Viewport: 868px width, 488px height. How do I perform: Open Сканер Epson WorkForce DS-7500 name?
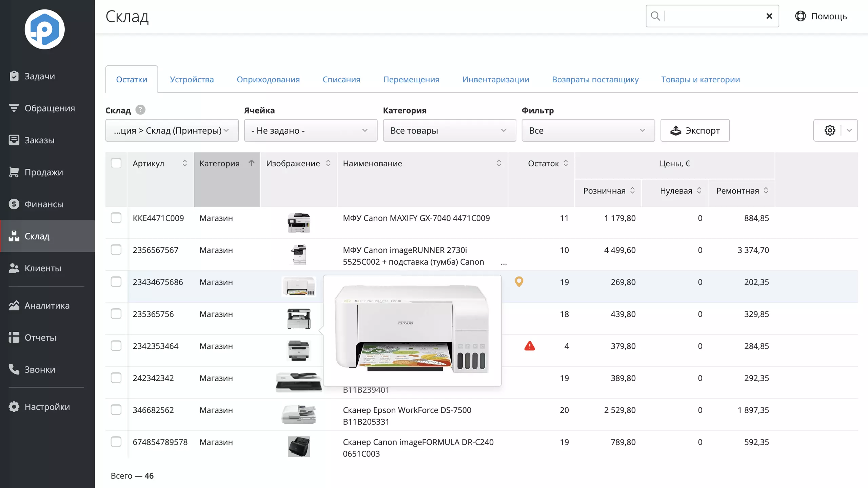pyautogui.click(x=407, y=415)
